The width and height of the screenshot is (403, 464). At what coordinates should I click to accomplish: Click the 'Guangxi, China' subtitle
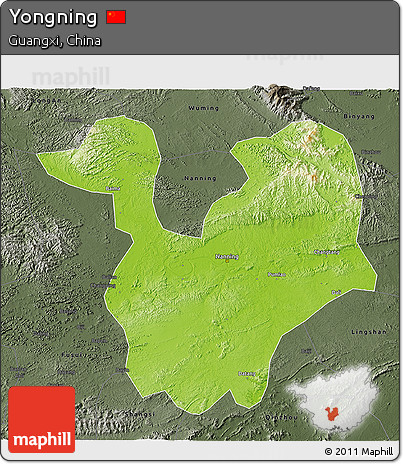[x=55, y=41]
